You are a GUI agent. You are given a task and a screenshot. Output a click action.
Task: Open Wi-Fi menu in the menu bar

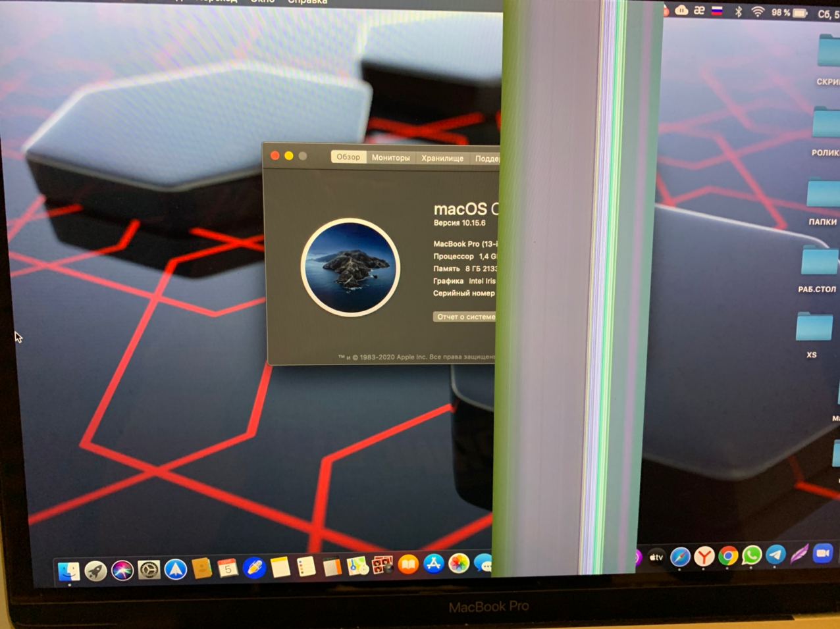pos(758,12)
